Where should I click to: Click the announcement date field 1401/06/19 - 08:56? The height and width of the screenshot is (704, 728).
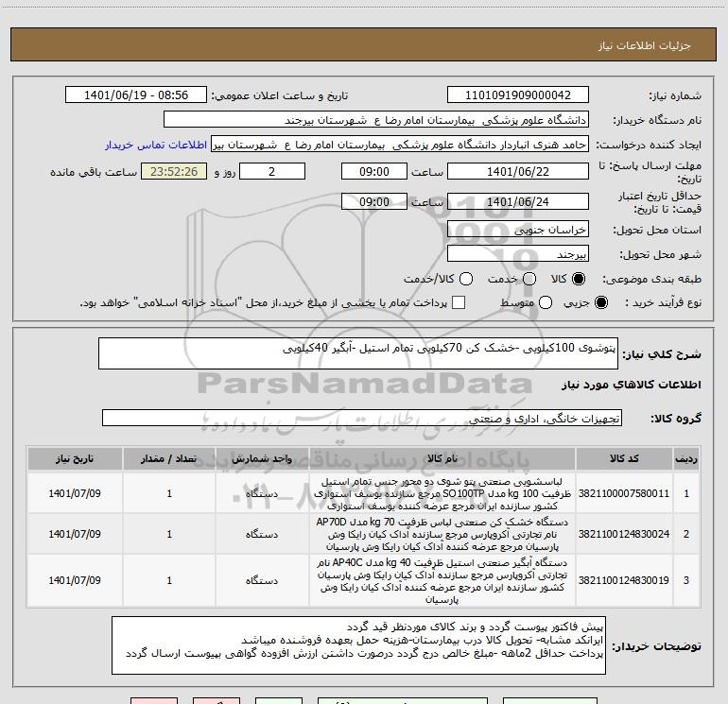point(136,95)
